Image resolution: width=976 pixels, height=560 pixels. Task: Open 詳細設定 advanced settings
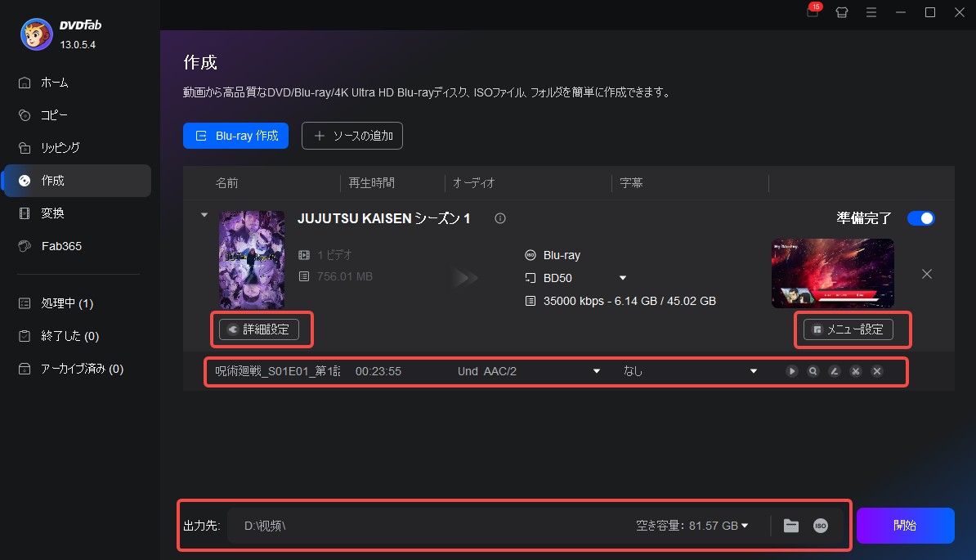click(x=259, y=329)
